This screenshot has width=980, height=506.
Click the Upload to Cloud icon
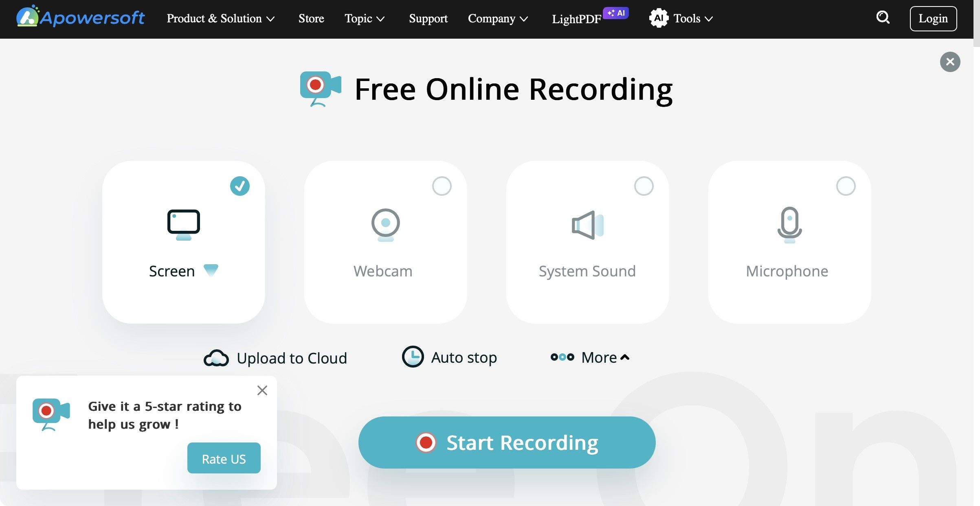point(217,357)
